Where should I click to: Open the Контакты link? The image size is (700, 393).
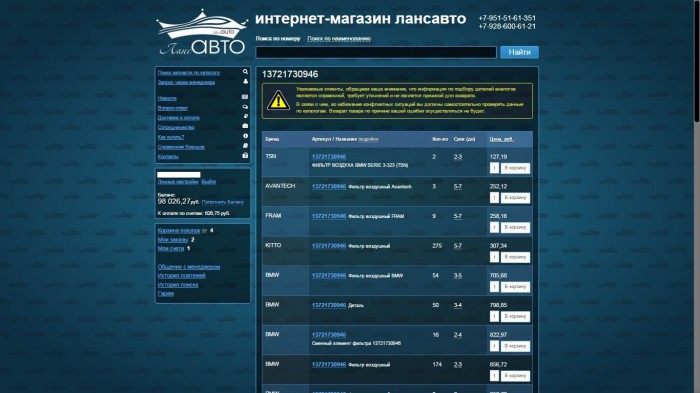point(168,157)
